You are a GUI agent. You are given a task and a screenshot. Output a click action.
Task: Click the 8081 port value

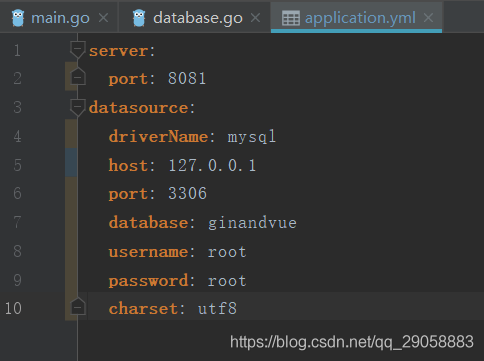click(x=187, y=79)
